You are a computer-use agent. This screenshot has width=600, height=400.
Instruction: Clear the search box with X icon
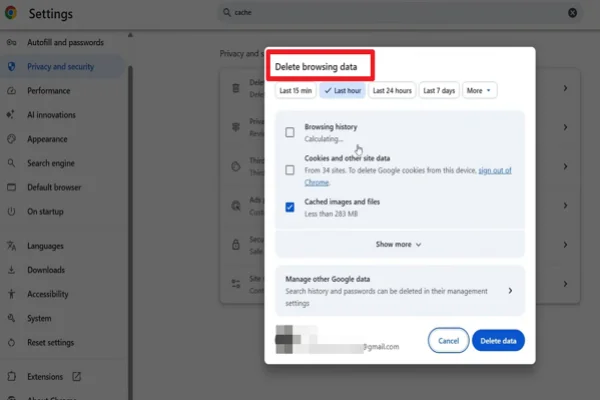[x=573, y=13]
